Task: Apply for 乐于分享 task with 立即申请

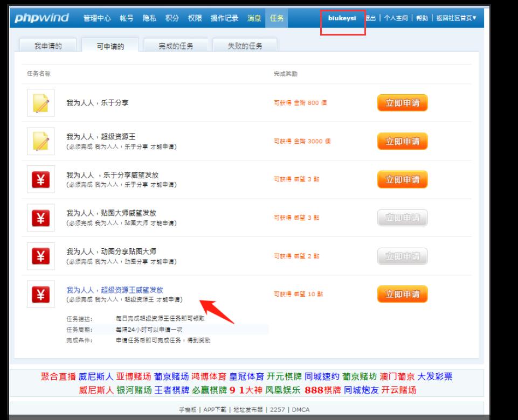Action: click(x=402, y=103)
